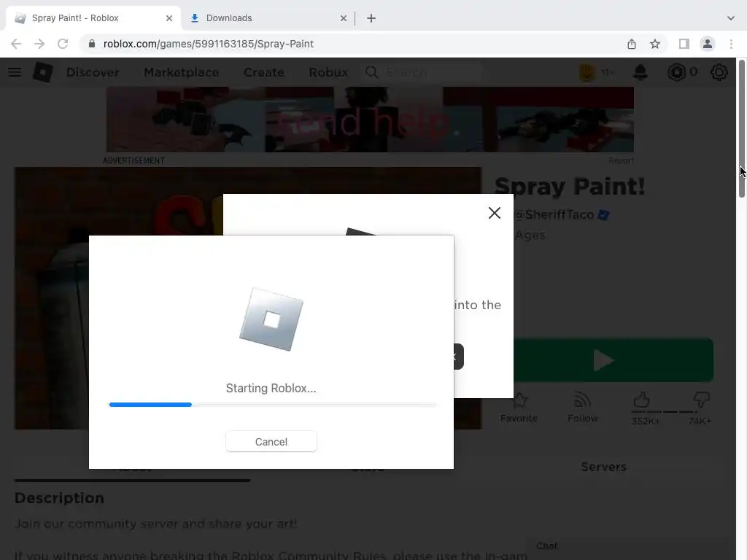Image resolution: width=747 pixels, height=560 pixels.
Task: Open the notifications bell
Action: 640,72
